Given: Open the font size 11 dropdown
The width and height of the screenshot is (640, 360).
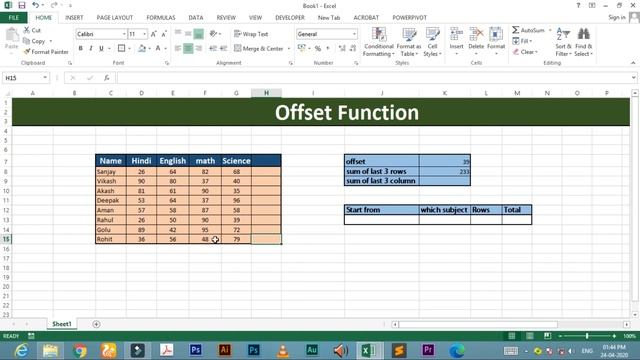Looking at the screenshot, I should pos(144,34).
